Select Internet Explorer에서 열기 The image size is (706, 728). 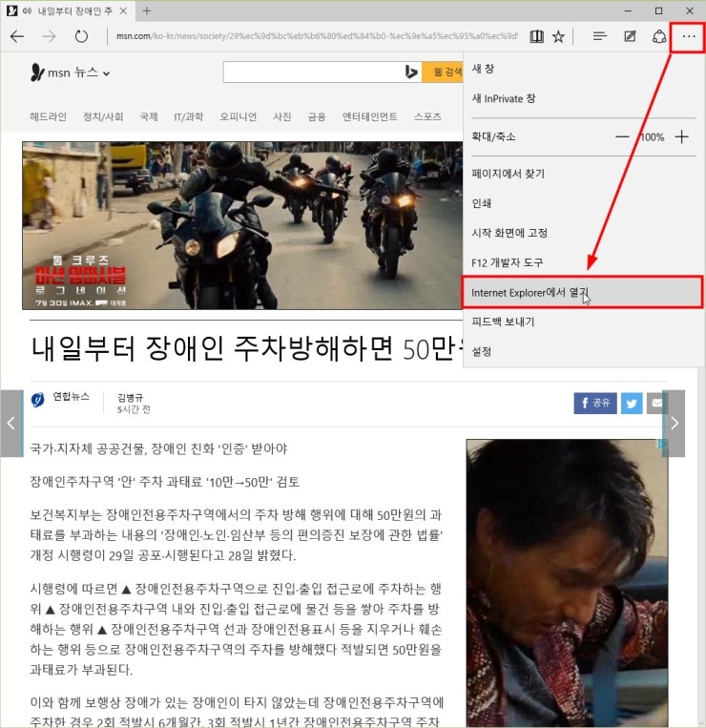coord(583,292)
